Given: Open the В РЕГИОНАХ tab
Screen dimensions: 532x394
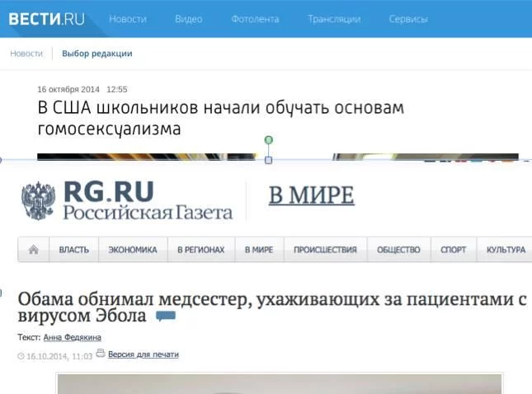Looking at the screenshot, I should pyautogui.click(x=201, y=250).
